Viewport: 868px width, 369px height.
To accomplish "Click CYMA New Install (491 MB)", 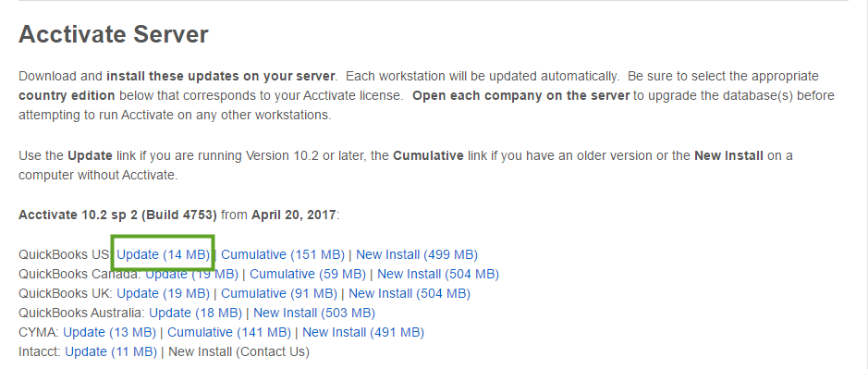I will point(363,332).
